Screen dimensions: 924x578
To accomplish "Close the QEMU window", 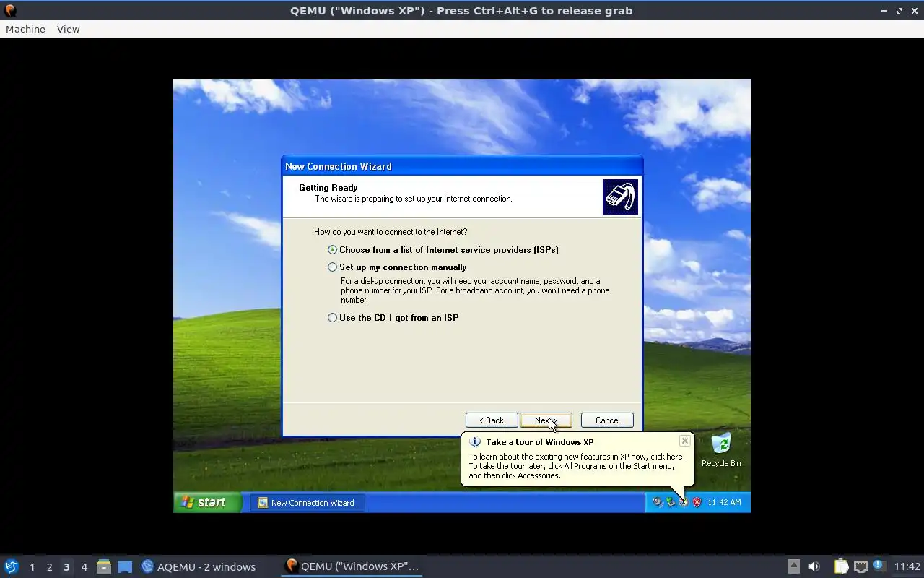I will tap(914, 11).
